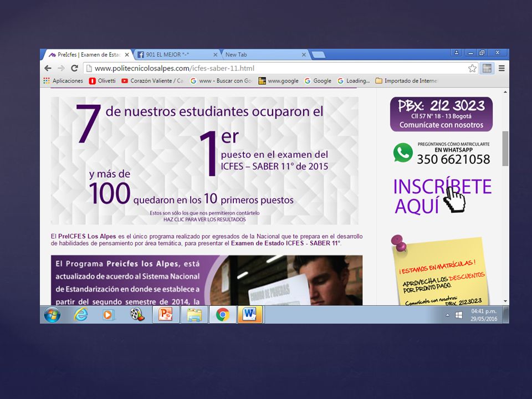The height and width of the screenshot is (399, 532).
Task: Open the 'www - Buscar con Google' bookmark
Action: click(x=221, y=81)
